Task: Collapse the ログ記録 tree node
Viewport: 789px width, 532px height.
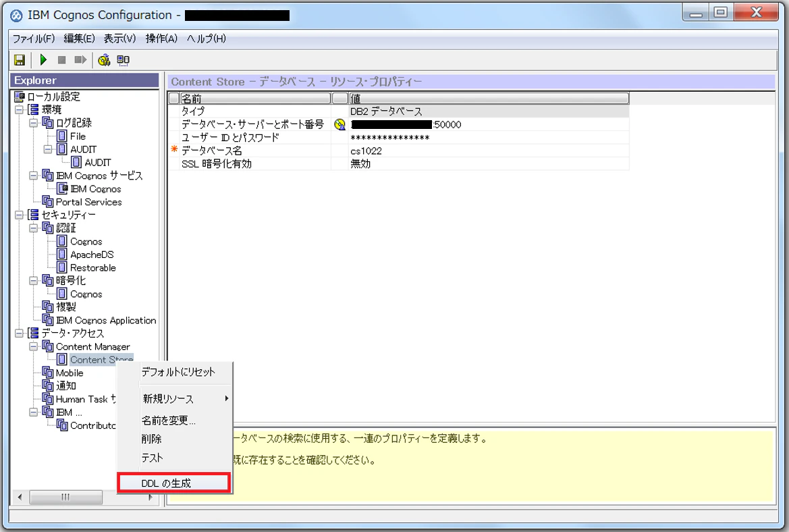Action: [33, 123]
